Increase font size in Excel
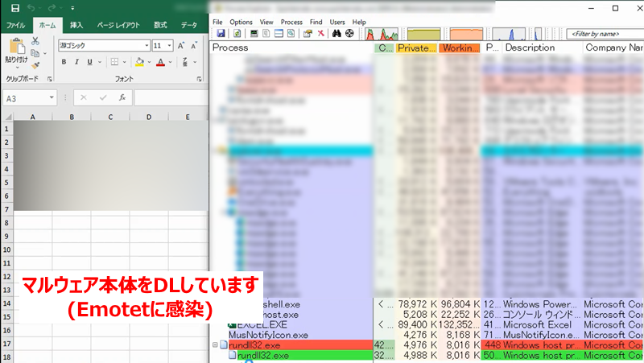Screen dimensions: 644x363 (x=181, y=46)
